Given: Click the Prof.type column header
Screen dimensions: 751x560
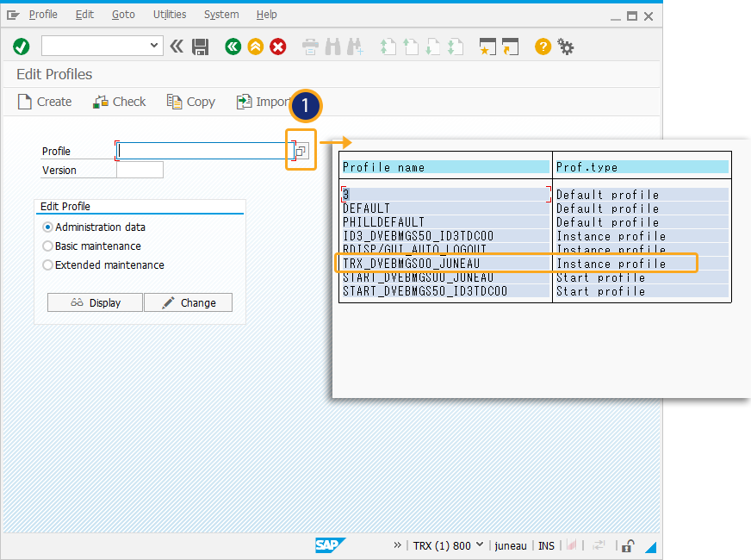Looking at the screenshot, I should coord(642,167).
